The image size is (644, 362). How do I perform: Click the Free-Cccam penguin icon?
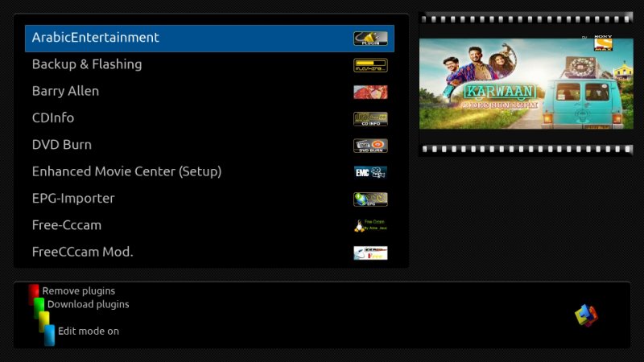pyautogui.click(x=370, y=226)
